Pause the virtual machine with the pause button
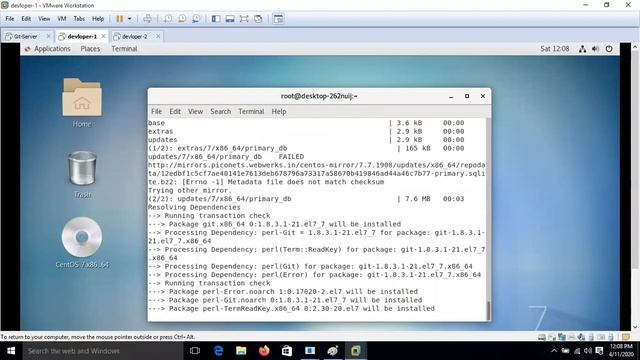Screen dimensions: 640x360 coord(120,19)
